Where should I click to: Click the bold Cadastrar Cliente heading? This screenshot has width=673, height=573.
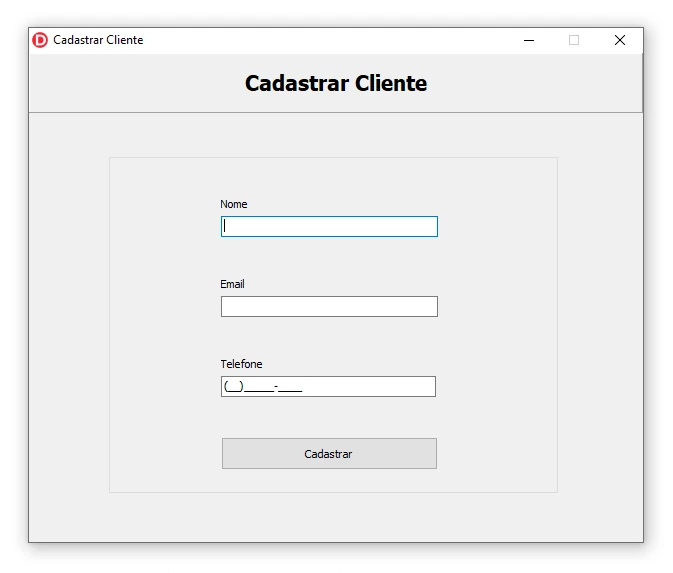pos(336,83)
